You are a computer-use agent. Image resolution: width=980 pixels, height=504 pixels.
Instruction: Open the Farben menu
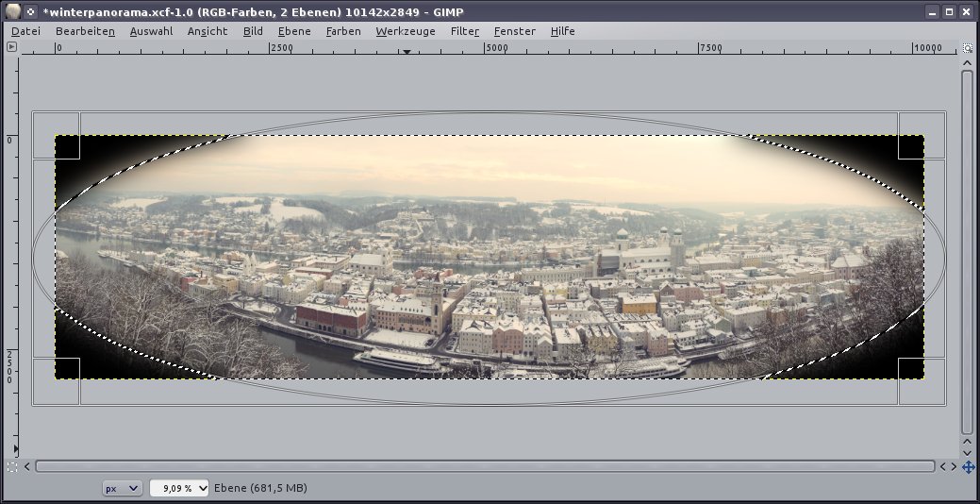click(343, 31)
